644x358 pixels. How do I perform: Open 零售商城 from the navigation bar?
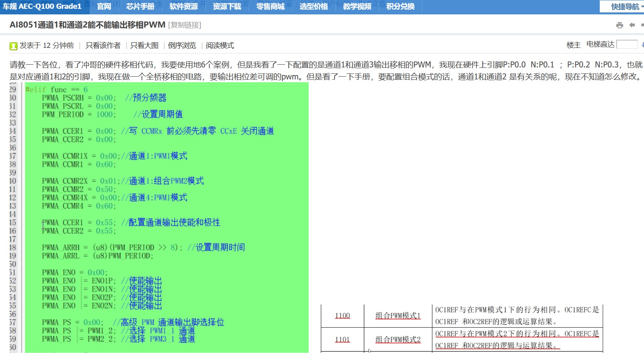click(271, 6)
